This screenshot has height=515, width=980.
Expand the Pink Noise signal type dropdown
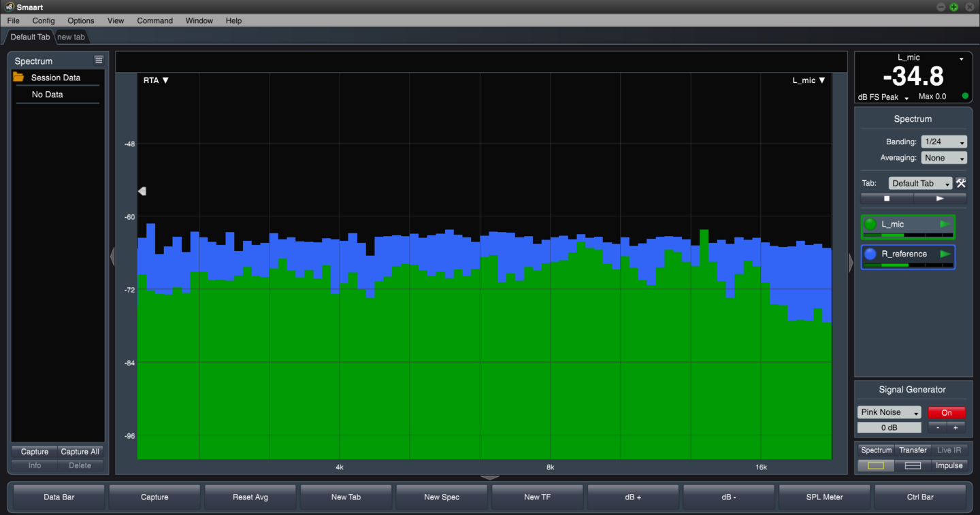[889, 412]
